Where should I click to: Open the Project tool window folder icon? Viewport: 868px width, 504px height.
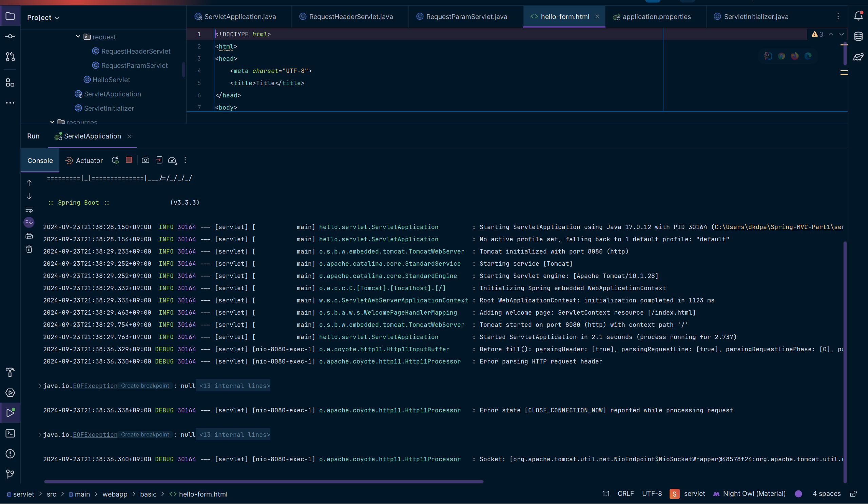point(10,16)
